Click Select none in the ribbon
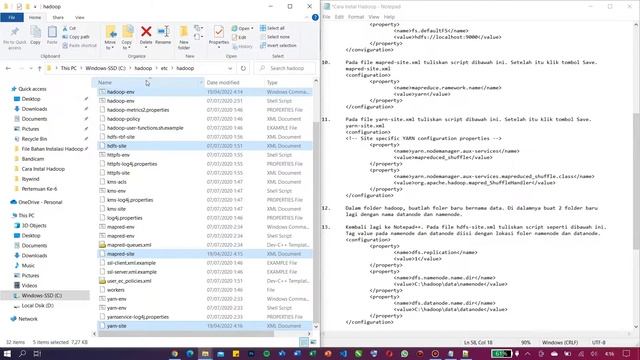This screenshot has width=640, height=360. (275, 37)
